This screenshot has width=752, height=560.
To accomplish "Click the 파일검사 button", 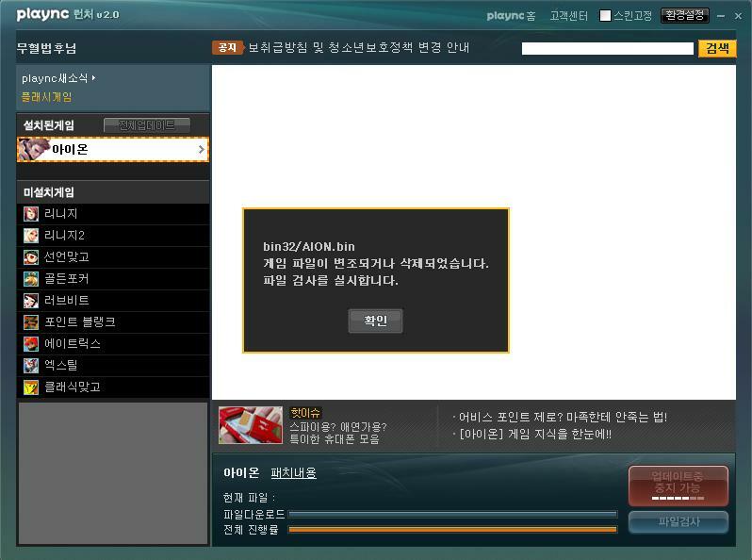I will 678,521.
